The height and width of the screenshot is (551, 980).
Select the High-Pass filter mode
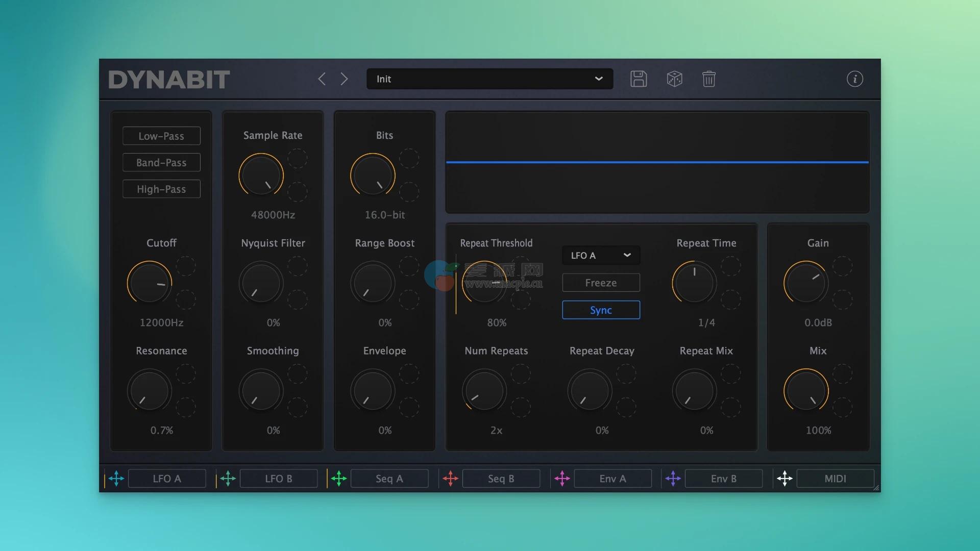click(x=161, y=189)
